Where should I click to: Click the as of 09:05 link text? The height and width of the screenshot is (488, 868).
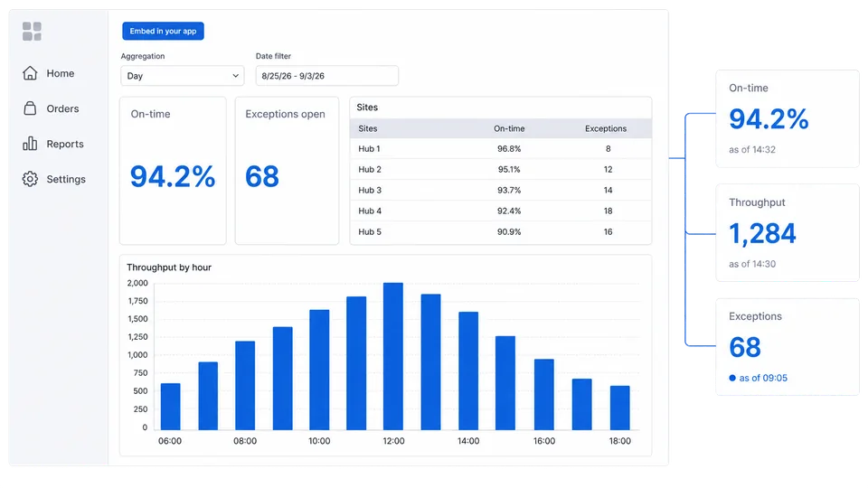(x=763, y=378)
